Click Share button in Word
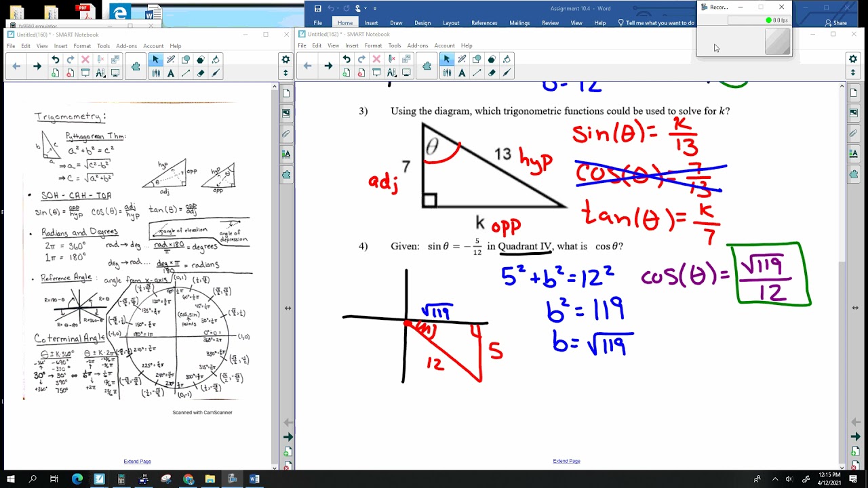This screenshot has width=868, height=488. click(x=835, y=23)
